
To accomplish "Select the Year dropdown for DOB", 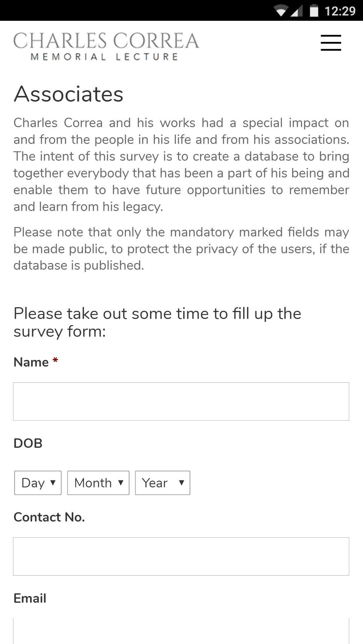I will (x=163, y=483).
